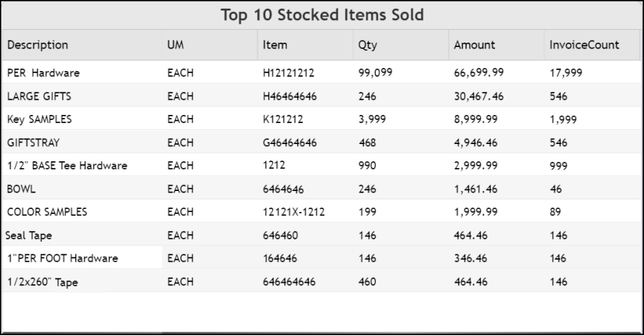Select the 1/2x260" Tape row
Screen dimensions: 644x335
click(321, 281)
